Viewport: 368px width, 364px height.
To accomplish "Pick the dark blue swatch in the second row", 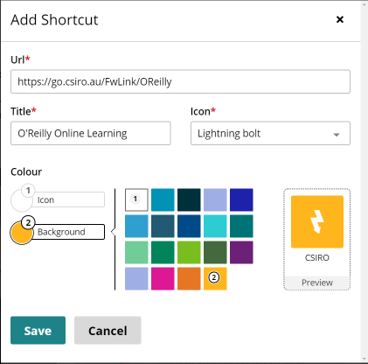I will [189, 226].
